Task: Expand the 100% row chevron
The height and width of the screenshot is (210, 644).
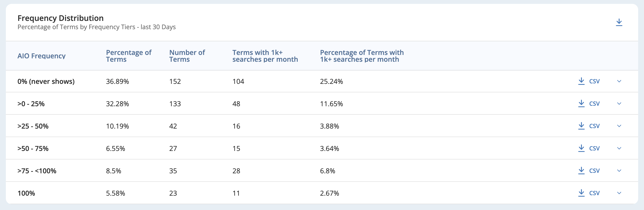Action: pos(619,193)
